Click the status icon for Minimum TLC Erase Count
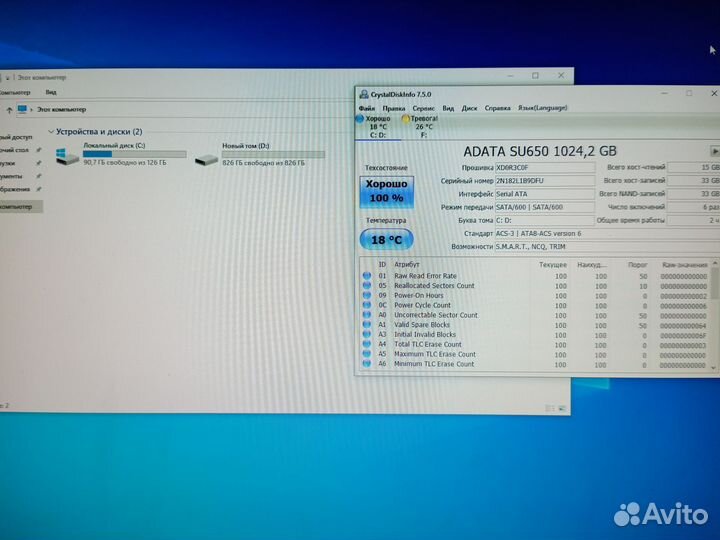Image resolution: width=720 pixels, height=540 pixels. coord(366,364)
